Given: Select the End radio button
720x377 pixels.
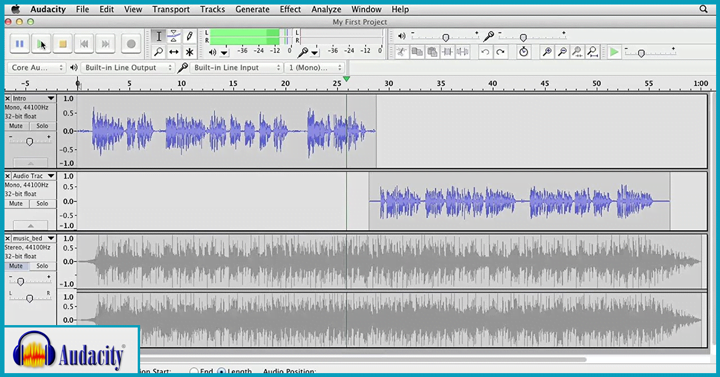Looking at the screenshot, I should (x=194, y=371).
